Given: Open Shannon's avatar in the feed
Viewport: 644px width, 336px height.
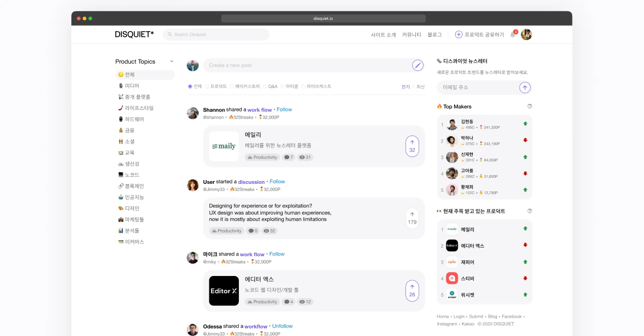Looking at the screenshot, I should (193, 113).
